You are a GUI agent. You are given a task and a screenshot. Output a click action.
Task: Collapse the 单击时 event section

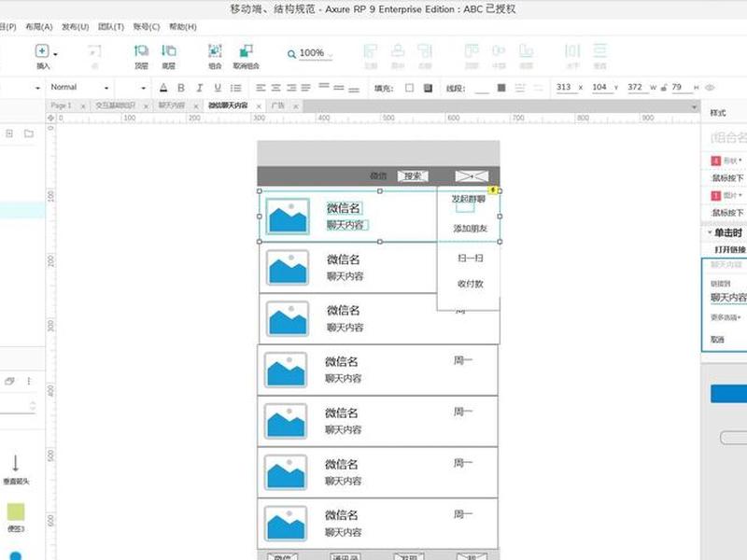click(710, 232)
